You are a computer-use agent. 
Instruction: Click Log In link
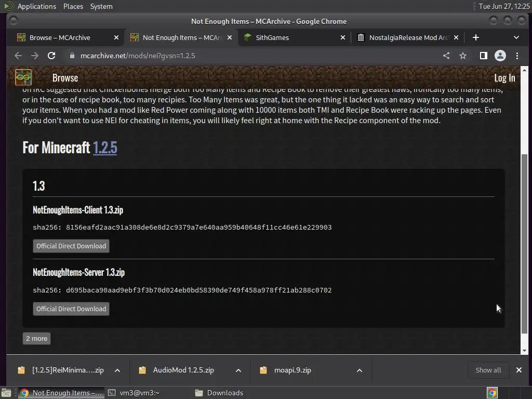pyautogui.click(x=504, y=78)
